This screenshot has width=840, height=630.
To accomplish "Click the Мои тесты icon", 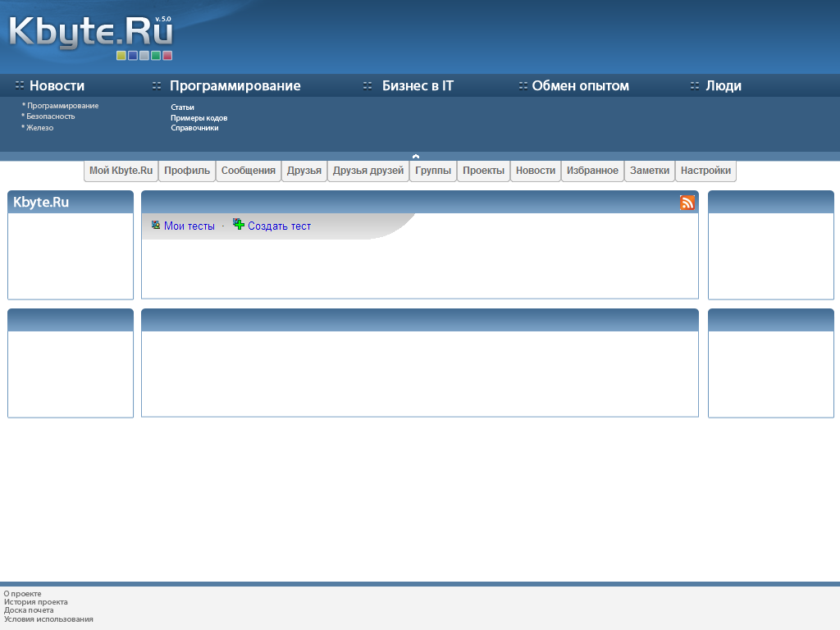I will [156, 225].
